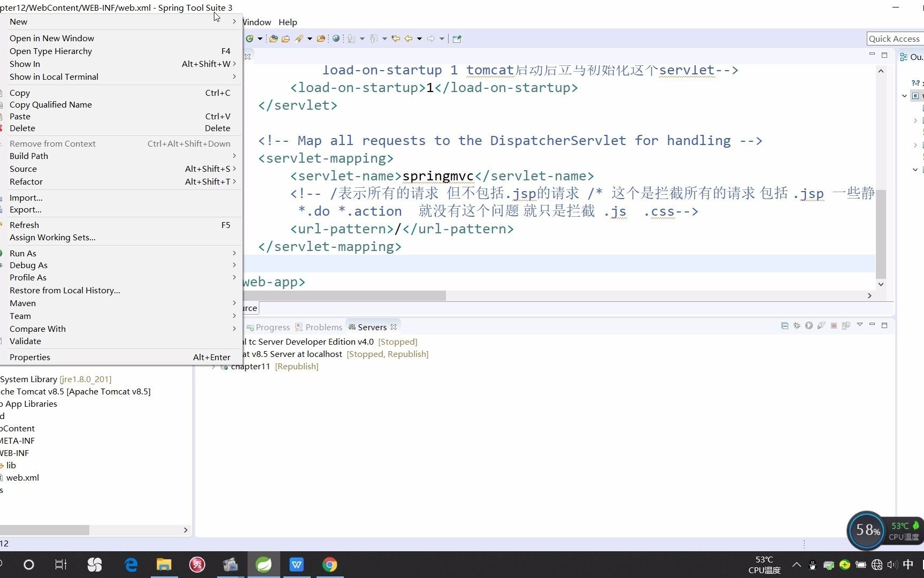924x578 pixels.
Task: Close the Servers tab
Action: (x=394, y=327)
